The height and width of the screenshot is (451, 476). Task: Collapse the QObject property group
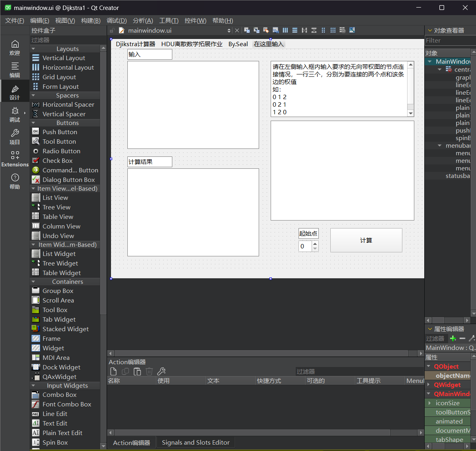(429, 366)
